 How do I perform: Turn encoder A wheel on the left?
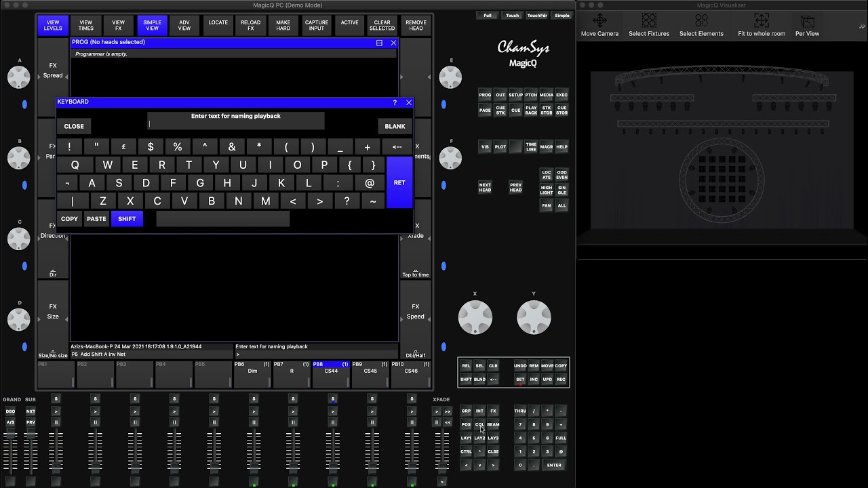(x=19, y=77)
